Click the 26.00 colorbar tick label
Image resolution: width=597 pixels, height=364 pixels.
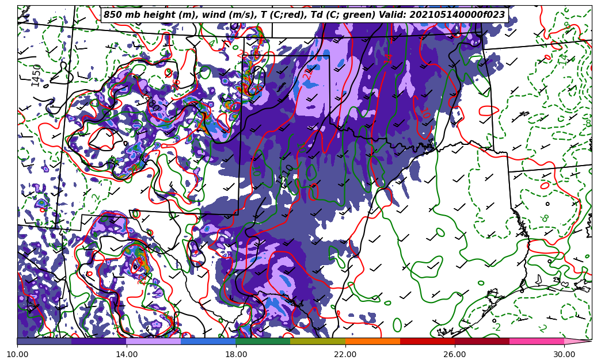click(x=455, y=354)
